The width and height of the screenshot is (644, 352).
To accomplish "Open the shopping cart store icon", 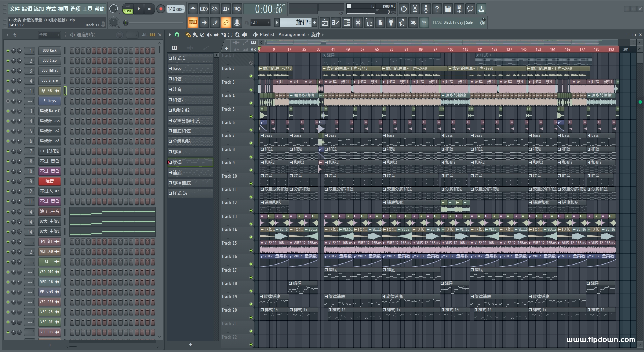I will (424, 23).
